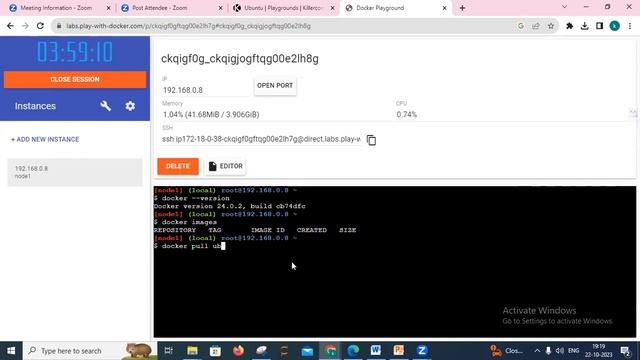Image resolution: width=640 pixels, height=360 pixels.
Task: Open Chrome downloads icon
Action: tap(584, 26)
